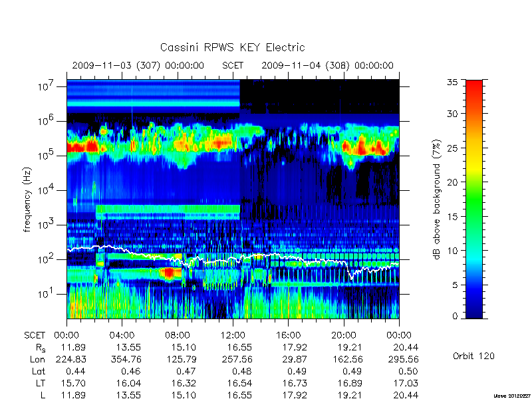532x399 pixels.
Task: Click the Lon value 257.56
Action: tap(237, 359)
